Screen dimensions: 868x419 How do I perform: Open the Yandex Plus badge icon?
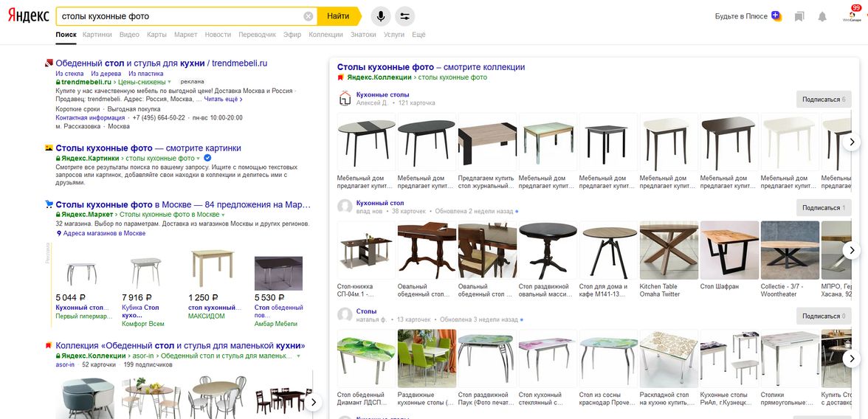click(x=776, y=16)
